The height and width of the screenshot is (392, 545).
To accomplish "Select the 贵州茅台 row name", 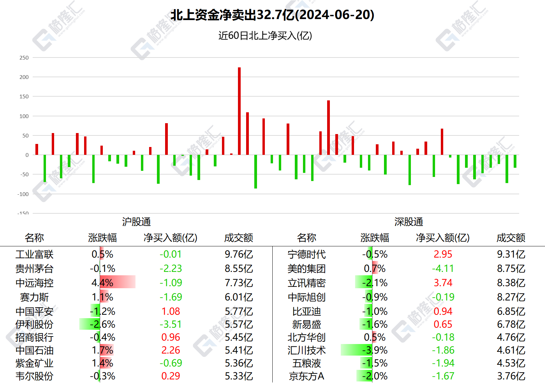I will (34, 268).
